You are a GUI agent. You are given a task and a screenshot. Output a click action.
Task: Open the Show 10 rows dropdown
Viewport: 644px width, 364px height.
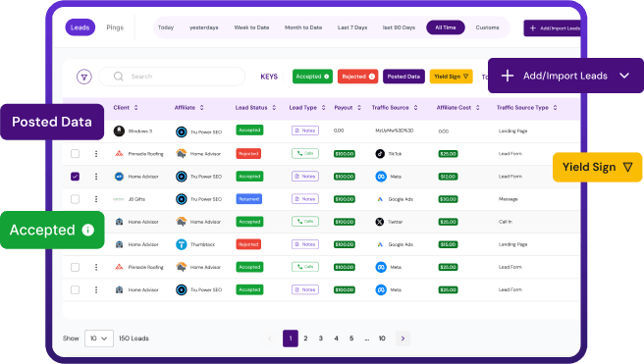pyautogui.click(x=99, y=338)
